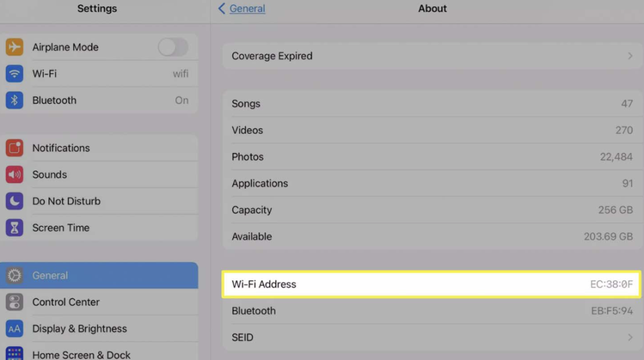Open Home Screen & Dock settings
The image size is (644, 360).
81,354
